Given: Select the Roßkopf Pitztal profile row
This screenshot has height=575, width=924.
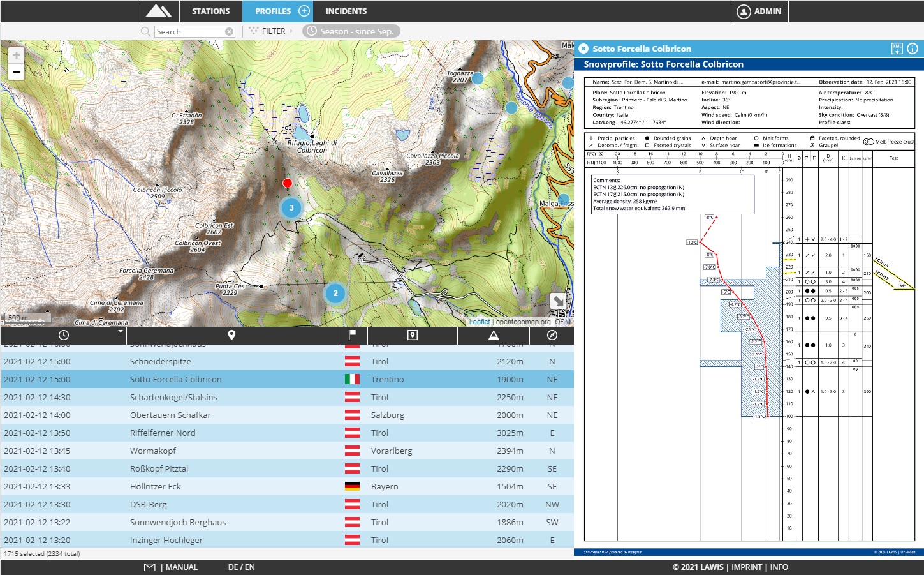Looking at the screenshot, I should click(x=287, y=468).
